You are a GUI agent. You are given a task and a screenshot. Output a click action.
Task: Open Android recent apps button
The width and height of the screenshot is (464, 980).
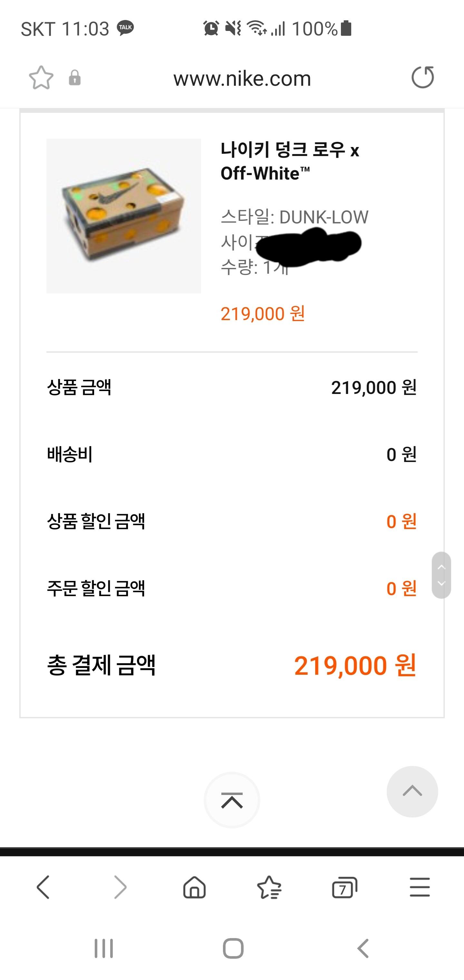tap(104, 948)
